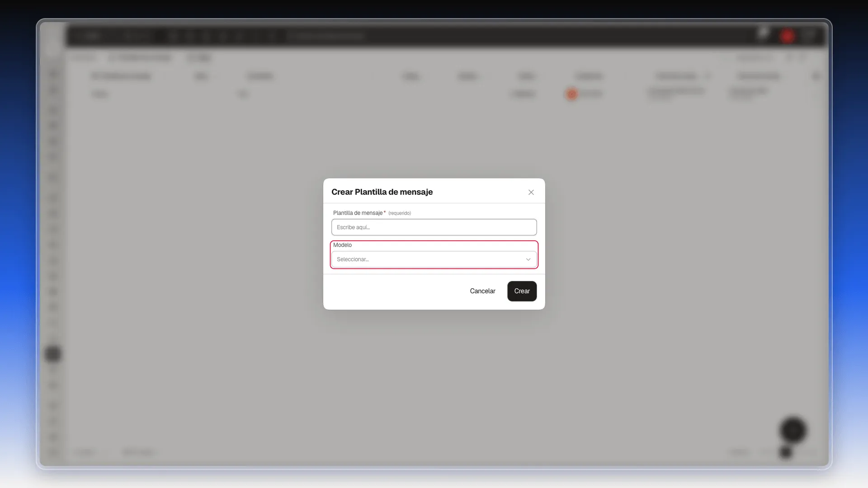The height and width of the screenshot is (488, 868).
Task: Close the Crear Plantilla de mensaje dialog
Action: pyautogui.click(x=531, y=192)
